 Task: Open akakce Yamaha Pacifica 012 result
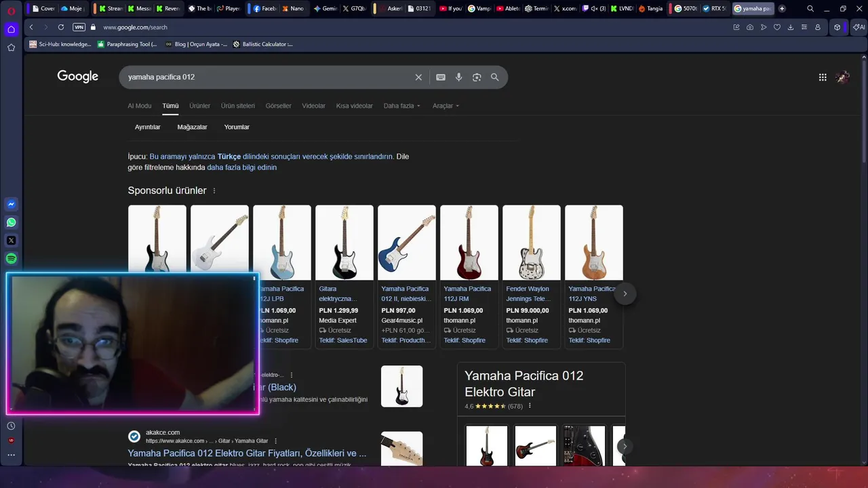[x=247, y=453]
